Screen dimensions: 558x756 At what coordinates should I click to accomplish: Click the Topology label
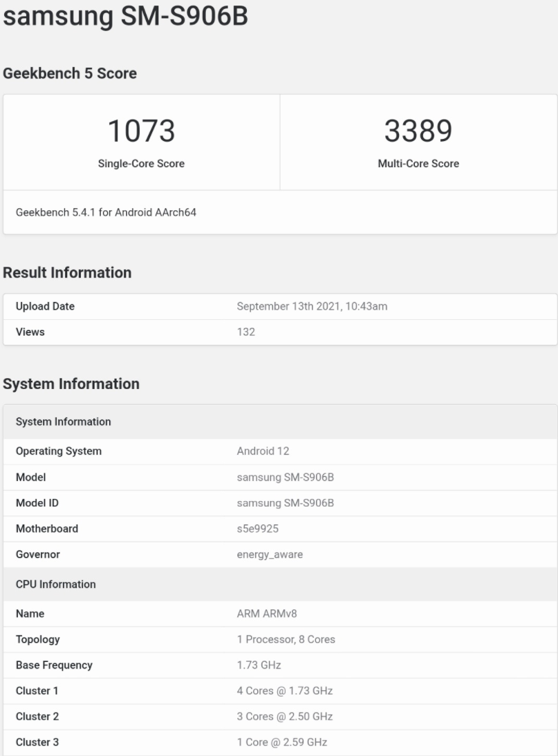click(x=37, y=639)
